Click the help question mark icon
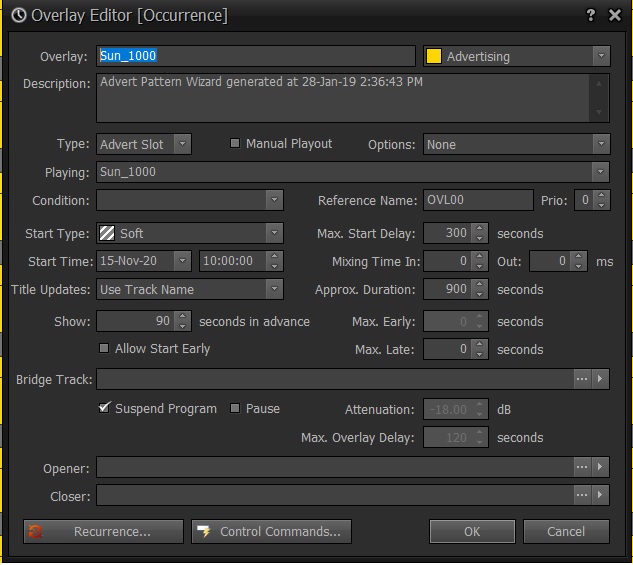 pos(592,15)
